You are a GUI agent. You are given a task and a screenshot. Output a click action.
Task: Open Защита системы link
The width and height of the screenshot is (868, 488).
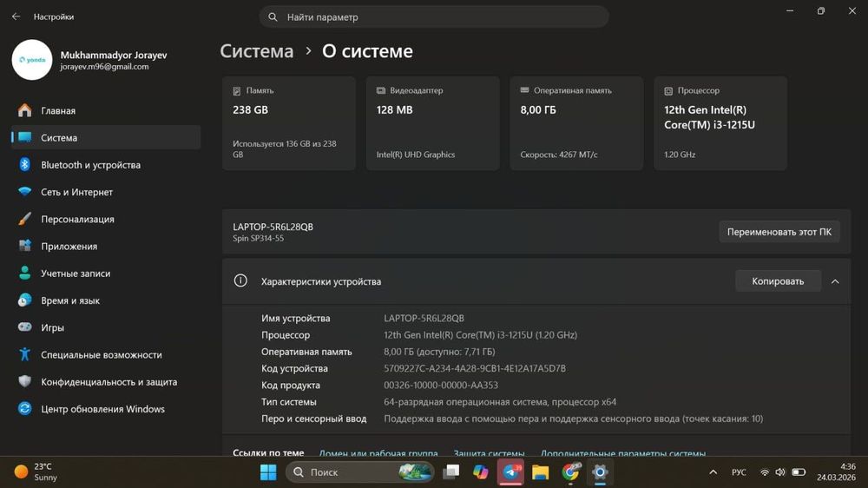pos(489,453)
